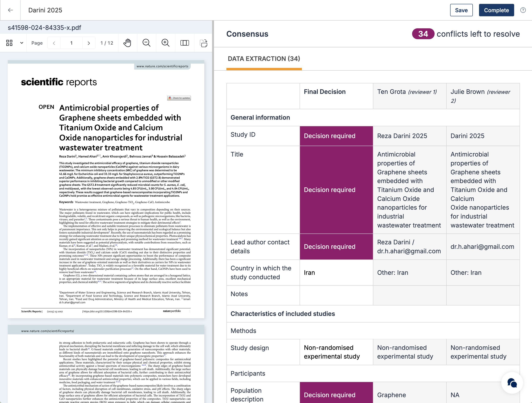
Task: Click the 'Participants' subsection row
Action: [x=373, y=373]
